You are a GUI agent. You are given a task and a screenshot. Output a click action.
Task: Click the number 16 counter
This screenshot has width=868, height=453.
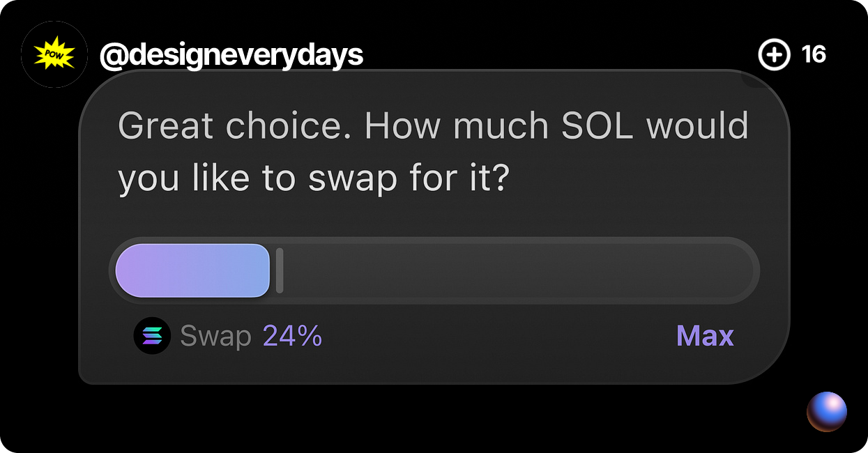pos(814,54)
